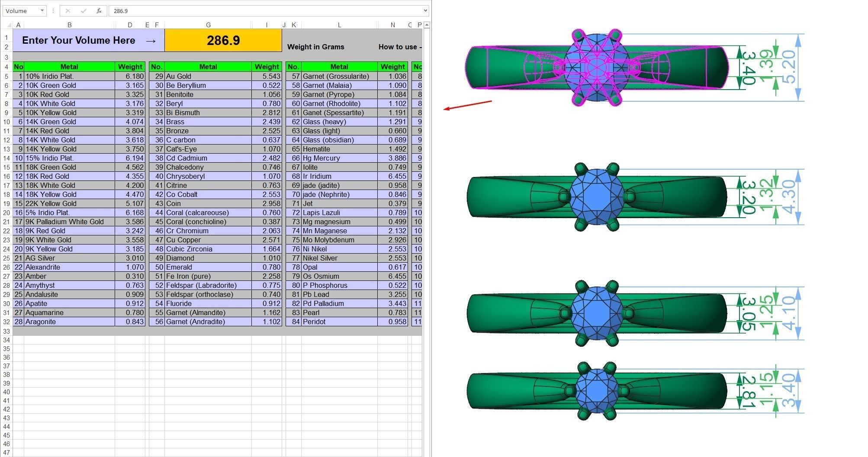Select the "14K White Gold" cell
868x457 pixels.
tap(69, 140)
